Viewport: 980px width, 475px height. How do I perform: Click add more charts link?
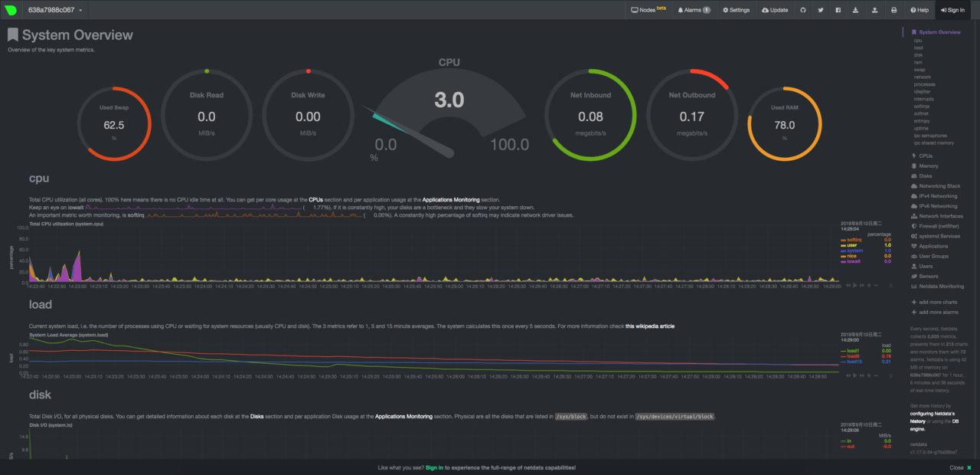click(x=935, y=303)
